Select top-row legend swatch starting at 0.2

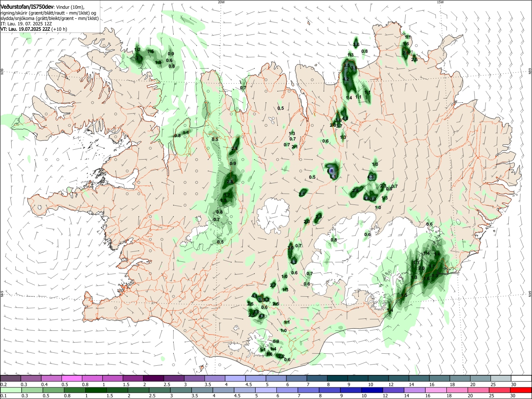[x=10, y=378]
